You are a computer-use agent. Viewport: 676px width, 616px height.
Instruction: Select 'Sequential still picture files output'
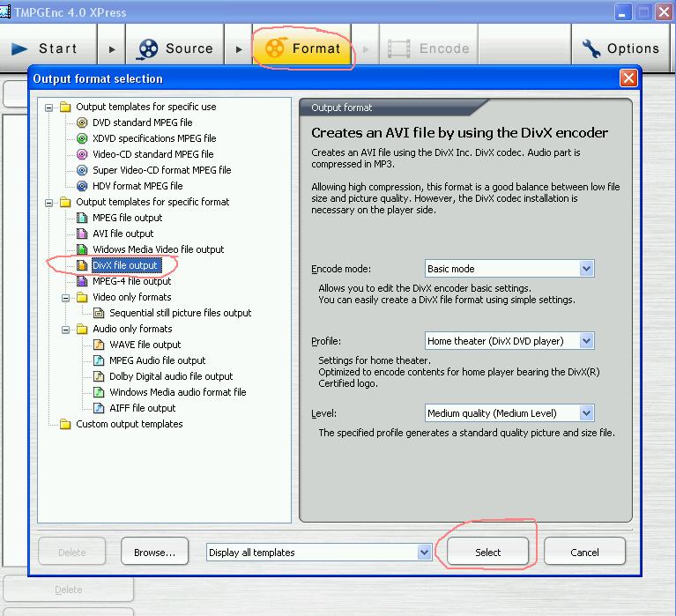tap(180, 313)
